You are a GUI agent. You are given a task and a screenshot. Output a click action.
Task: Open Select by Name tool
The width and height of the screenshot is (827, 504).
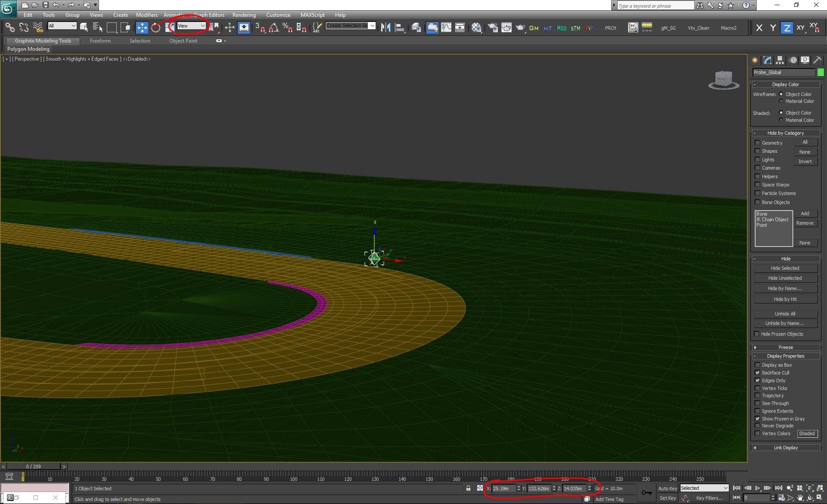click(x=98, y=28)
